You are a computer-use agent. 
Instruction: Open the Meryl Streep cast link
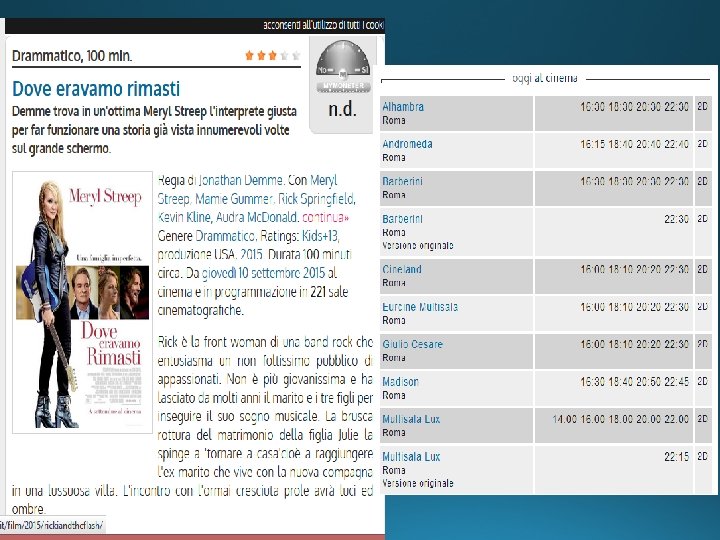(248, 189)
